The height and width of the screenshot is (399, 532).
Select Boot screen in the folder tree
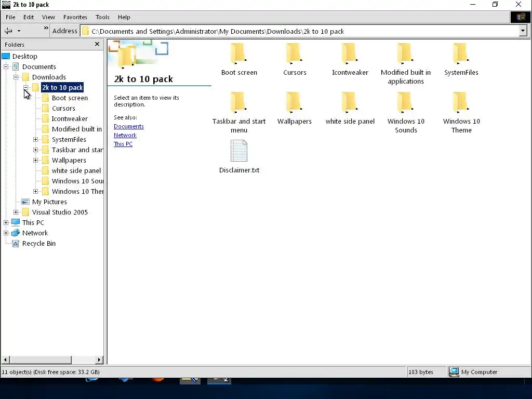coord(70,98)
